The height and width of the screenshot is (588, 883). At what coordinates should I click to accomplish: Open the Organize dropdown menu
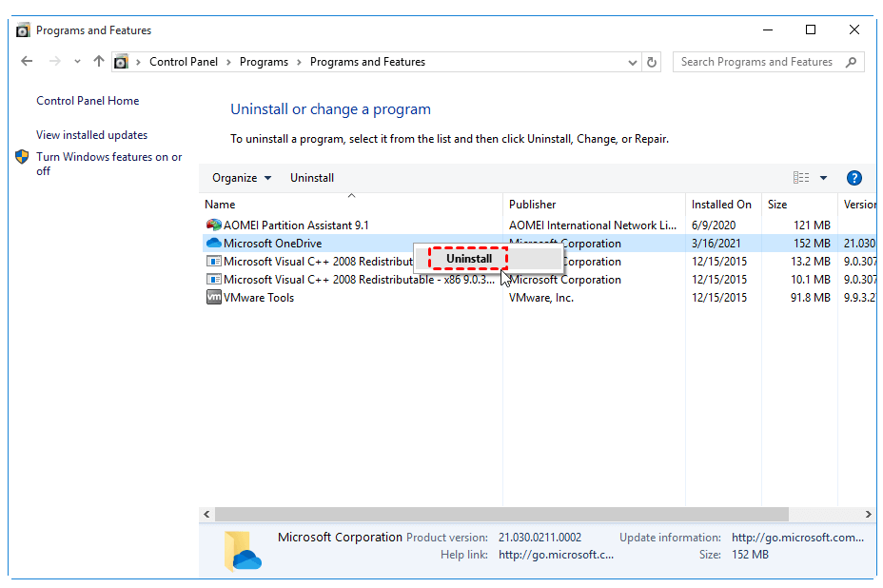(x=242, y=178)
